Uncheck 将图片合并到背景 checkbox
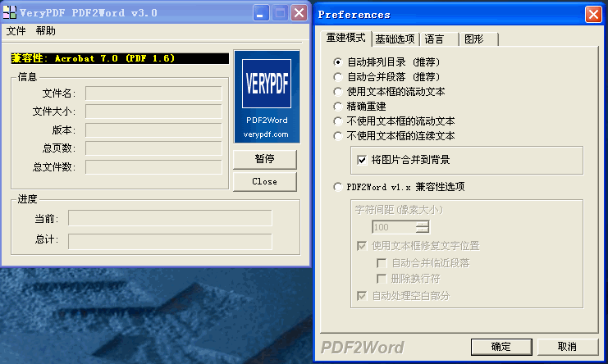608x364 pixels. point(362,160)
